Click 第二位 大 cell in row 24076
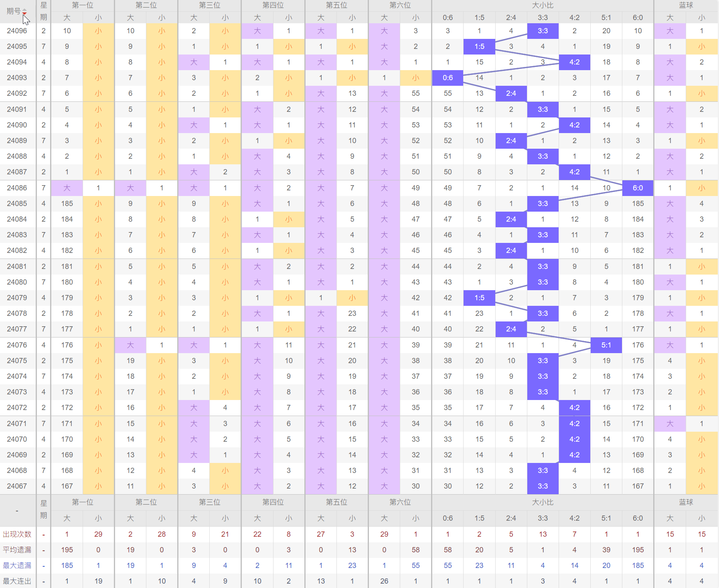 130,345
